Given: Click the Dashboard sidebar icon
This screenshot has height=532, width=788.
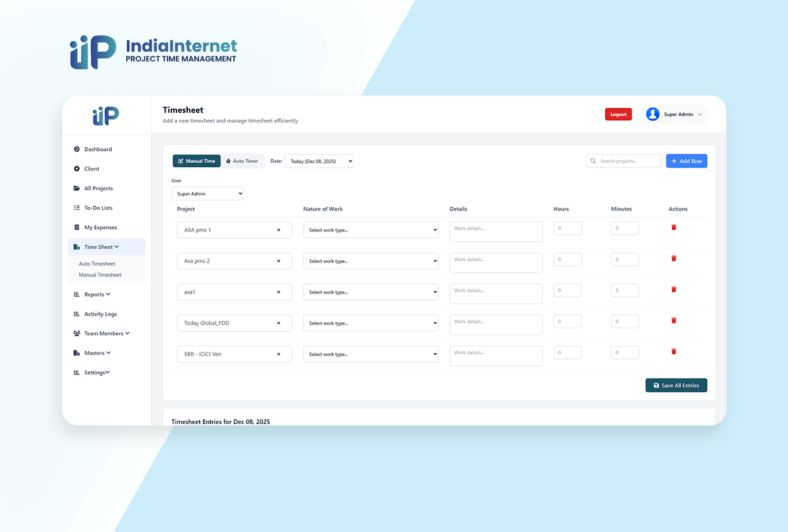Looking at the screenshot, I should point(77,149).
